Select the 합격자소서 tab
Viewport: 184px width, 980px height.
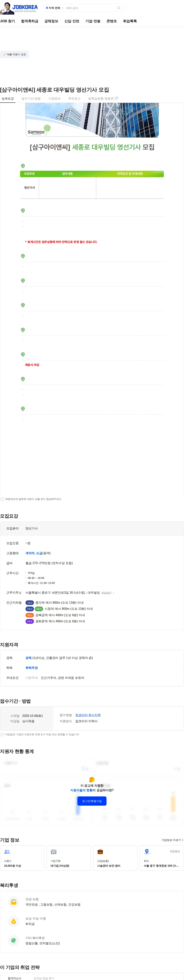(x=14, y=978)
